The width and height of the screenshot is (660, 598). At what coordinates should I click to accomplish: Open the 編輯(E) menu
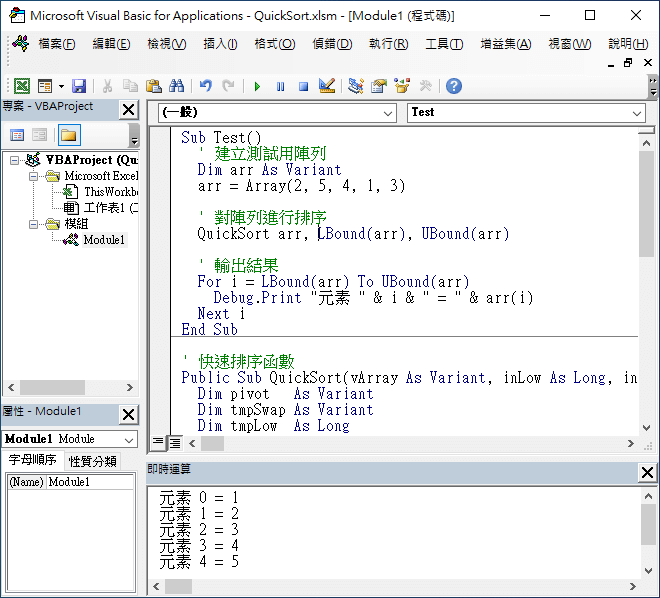(112, 44)
